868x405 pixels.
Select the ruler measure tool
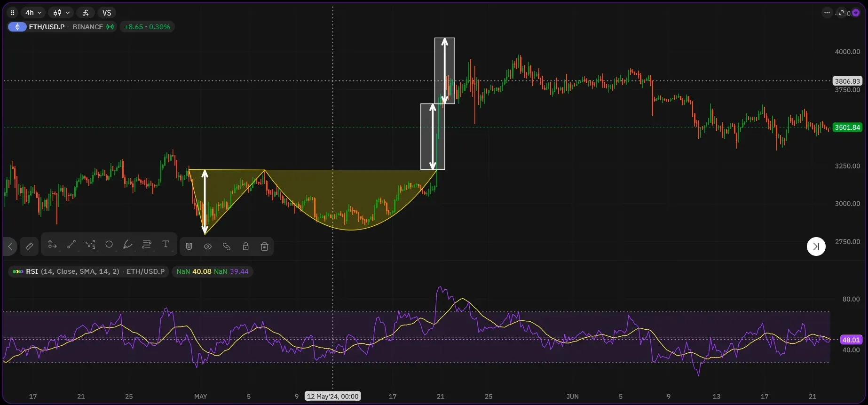pos(29,246)
